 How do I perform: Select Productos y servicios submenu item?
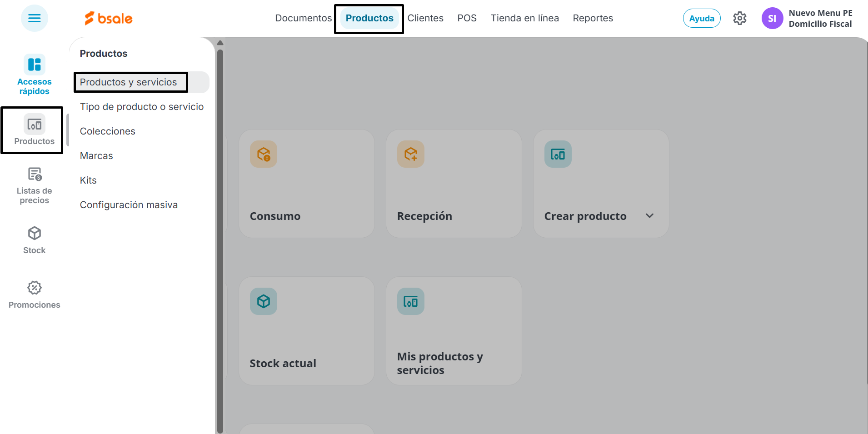(141, 82)
